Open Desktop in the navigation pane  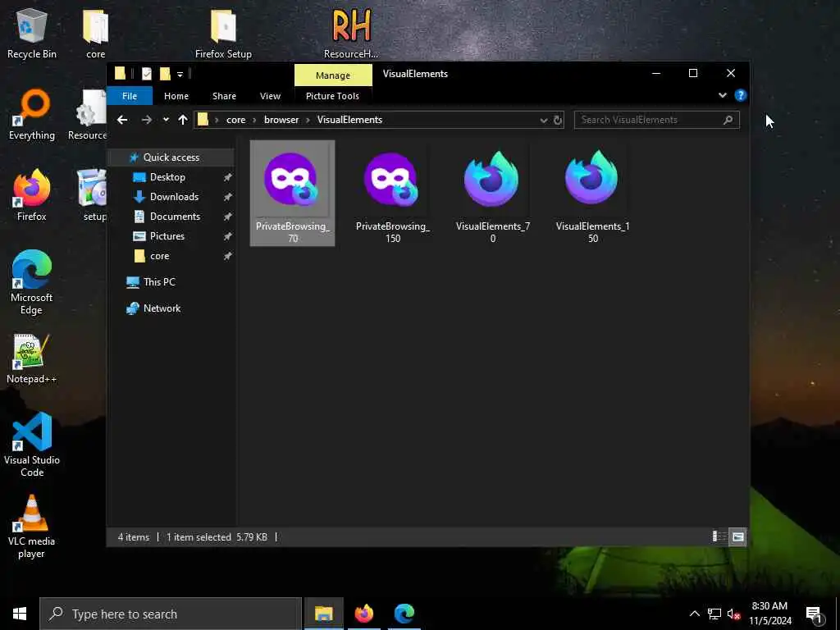tap(167, 177)
